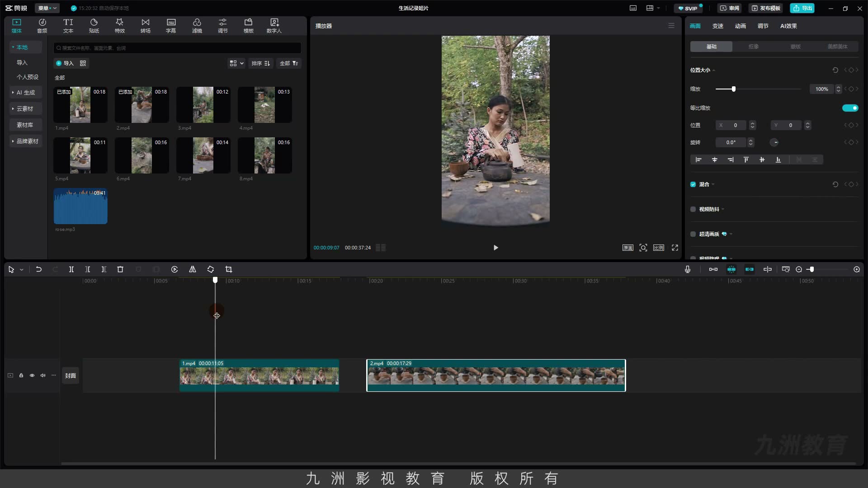Click the mirror flip icon in timeline toolbar
Viewport: 868px width, 488px height.
coord(192,269)
